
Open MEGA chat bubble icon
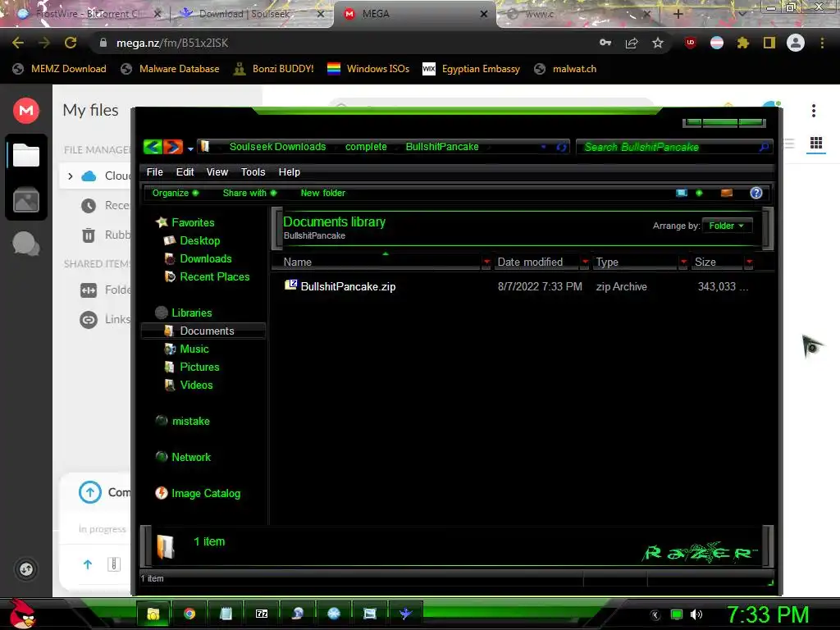pos(25,244)
